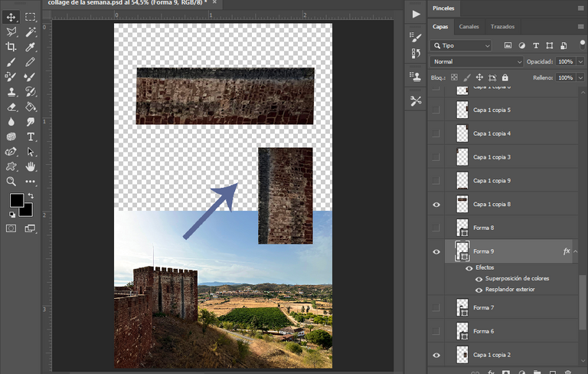588x374 pixels.
Task: Open the Tipo filter dropdown
Action: coord(461,46)
